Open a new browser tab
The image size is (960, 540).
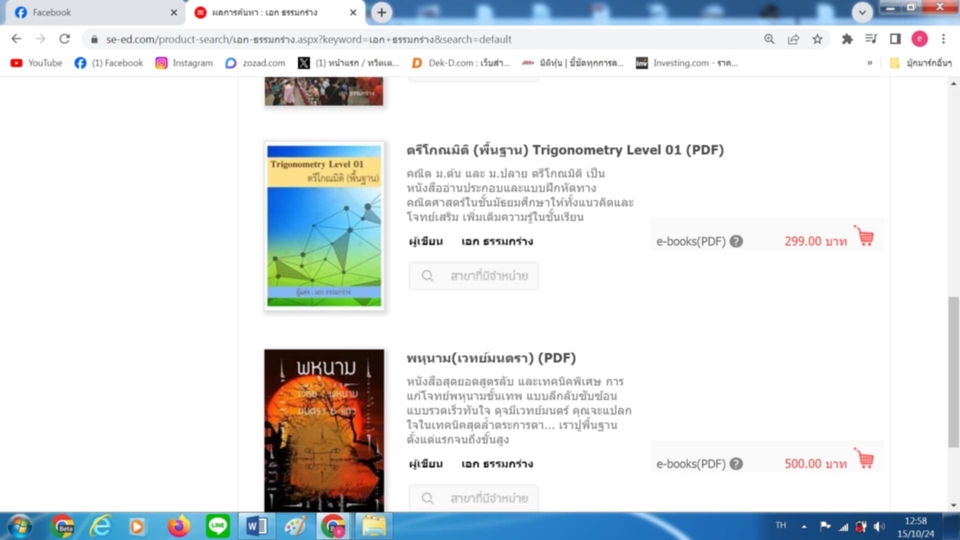point(382,13)
